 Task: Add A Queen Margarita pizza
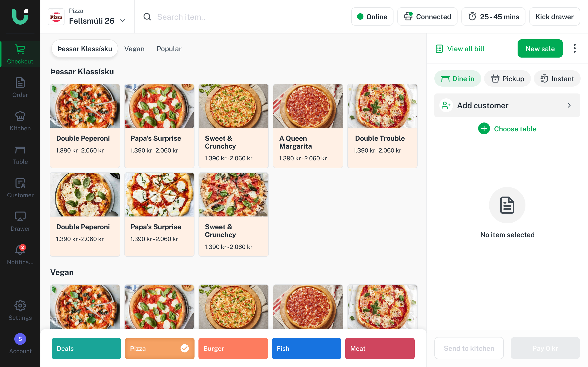308,126
